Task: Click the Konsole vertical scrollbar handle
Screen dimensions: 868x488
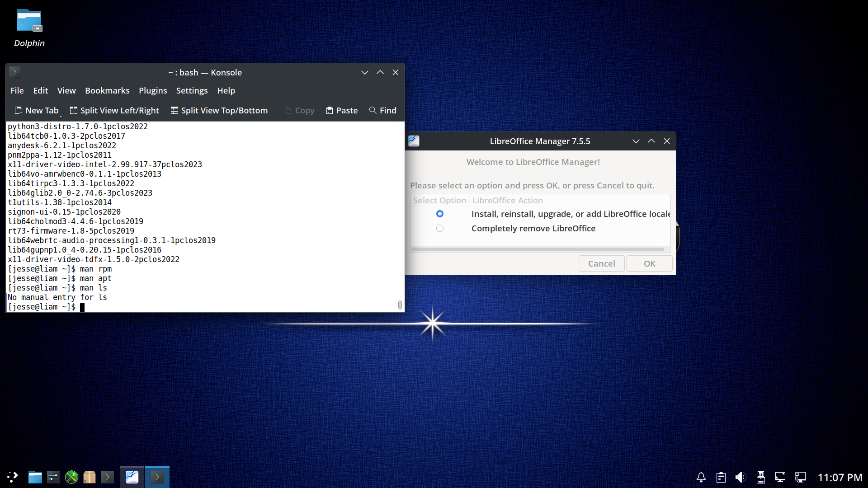Action: [x=400, y=305]
